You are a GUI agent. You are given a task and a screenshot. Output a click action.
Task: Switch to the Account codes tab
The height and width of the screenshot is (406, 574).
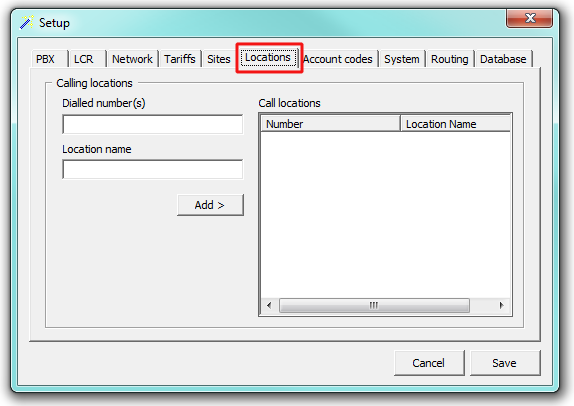tap(338, 59)
